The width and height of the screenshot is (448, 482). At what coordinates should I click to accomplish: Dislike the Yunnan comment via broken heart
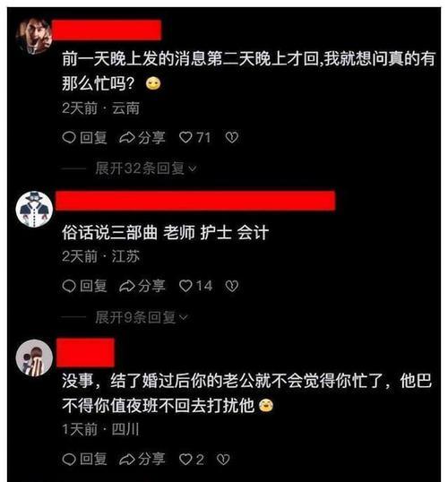tap(232, 137)
